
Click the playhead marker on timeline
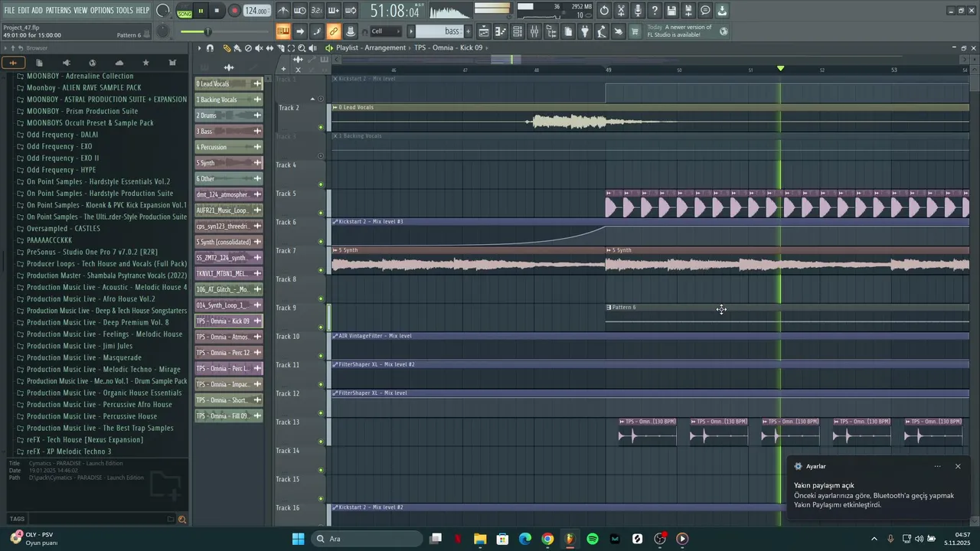[780, 69]
